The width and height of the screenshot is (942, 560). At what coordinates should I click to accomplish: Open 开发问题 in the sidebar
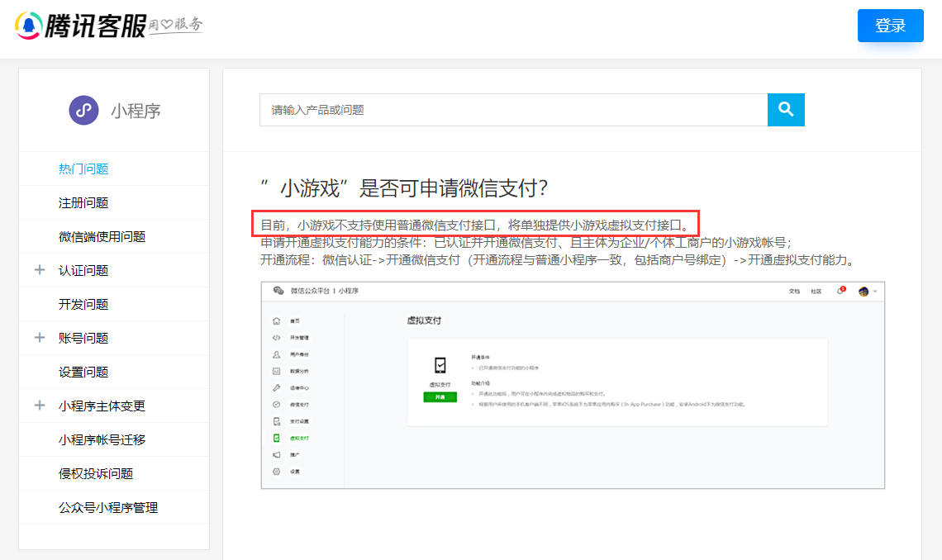click(83, 304)
